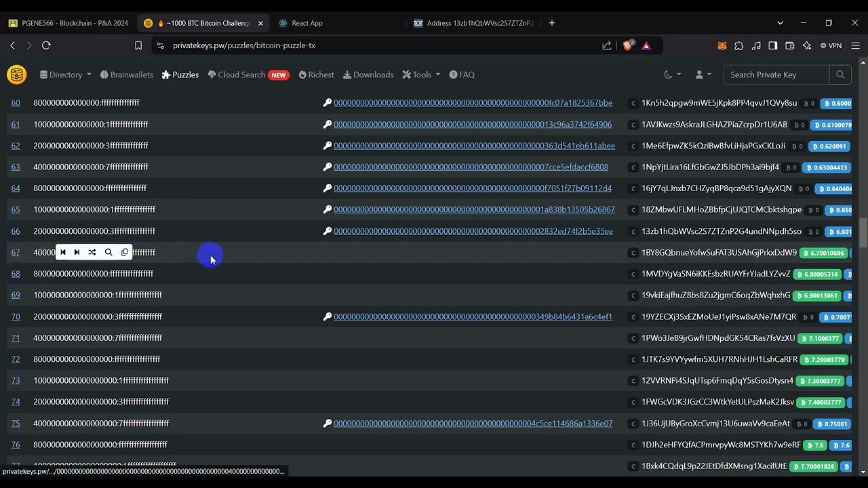Viewport: 868px width, 488px height.
Task: Click the page vertical scrollbar thumb
Action: 863,233
